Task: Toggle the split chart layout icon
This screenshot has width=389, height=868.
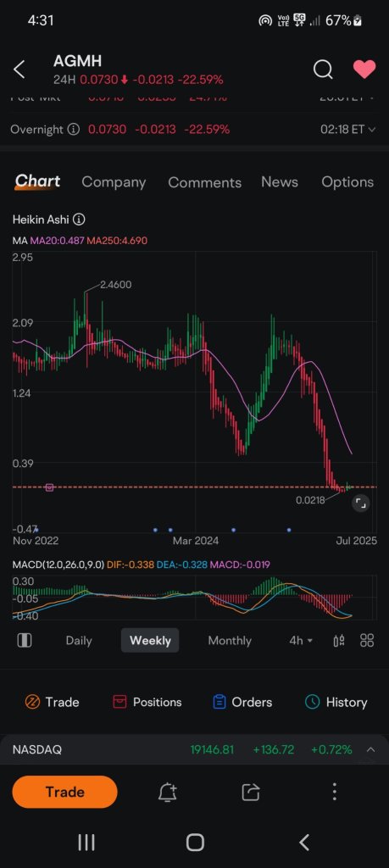Action: pos(25,641)
